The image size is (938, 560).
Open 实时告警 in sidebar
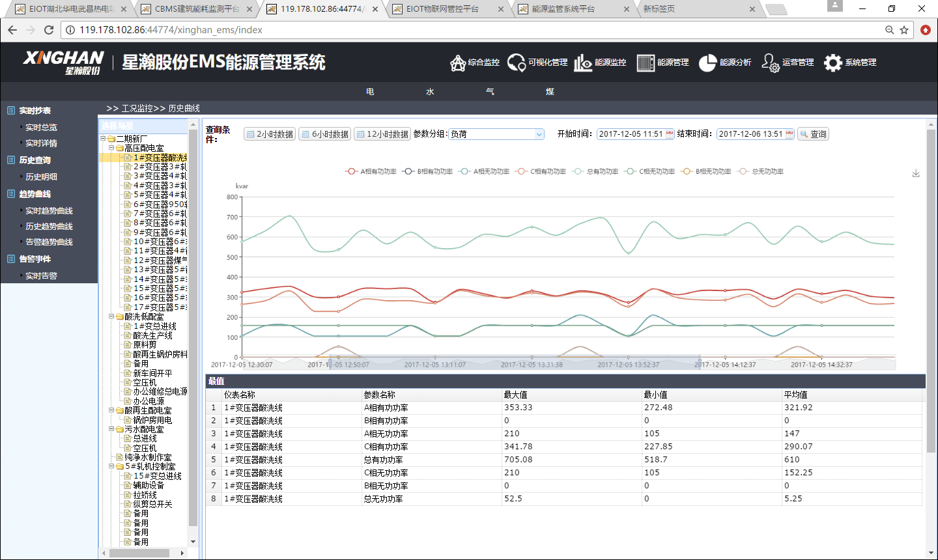tap(41, 276)
